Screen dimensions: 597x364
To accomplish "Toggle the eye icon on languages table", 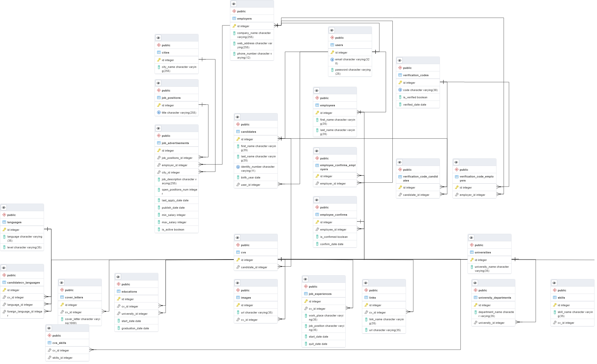I will tap(4, 207).
